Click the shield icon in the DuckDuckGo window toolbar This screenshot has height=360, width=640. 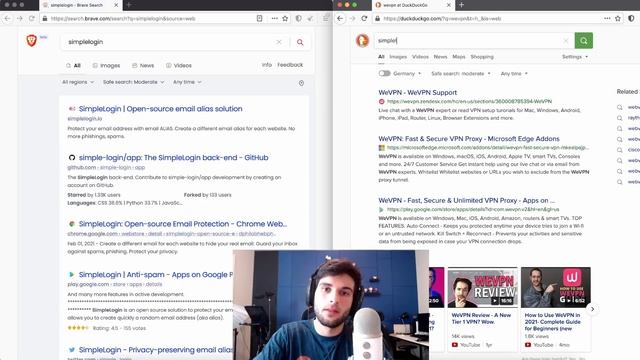pos(631,18)
